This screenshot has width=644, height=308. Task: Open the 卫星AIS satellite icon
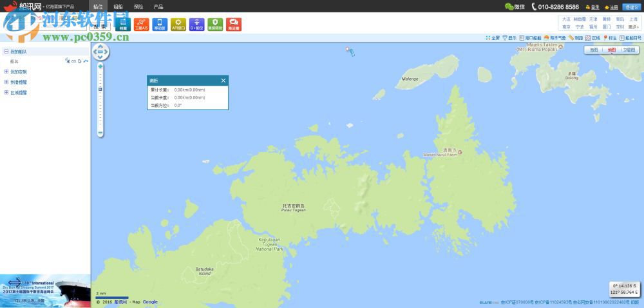coord(141,24)
